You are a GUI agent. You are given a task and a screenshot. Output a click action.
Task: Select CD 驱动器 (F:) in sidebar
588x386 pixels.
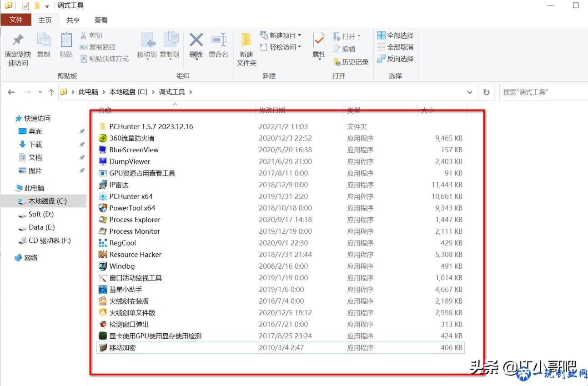coord(44,241)
